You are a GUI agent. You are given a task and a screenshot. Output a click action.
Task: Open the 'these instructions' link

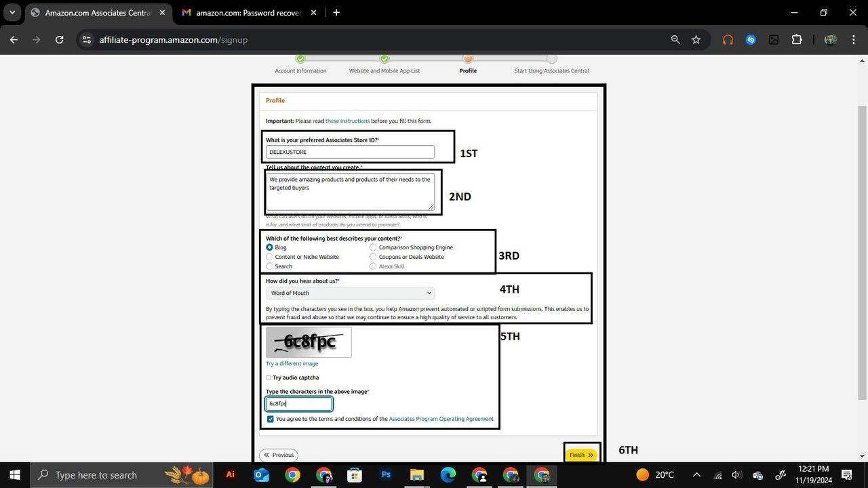[x=347, y=121]
